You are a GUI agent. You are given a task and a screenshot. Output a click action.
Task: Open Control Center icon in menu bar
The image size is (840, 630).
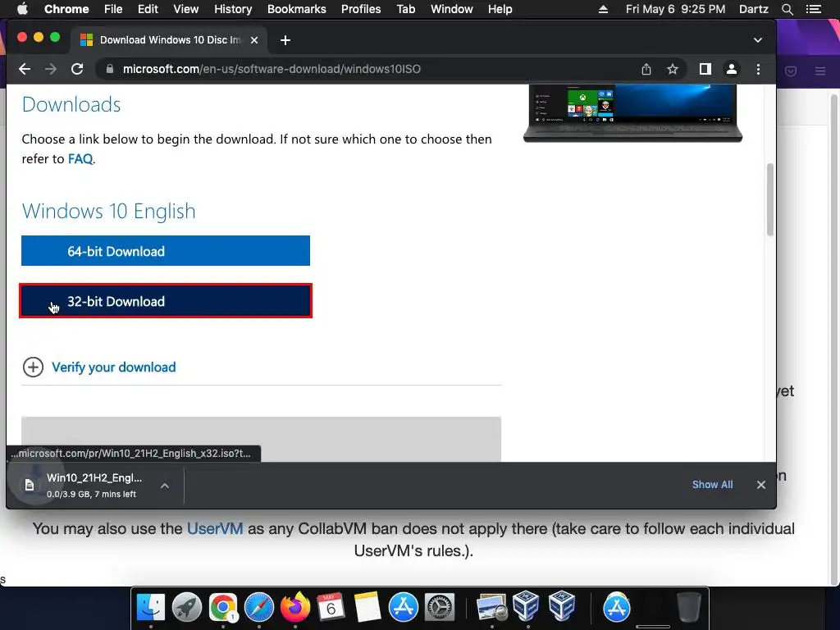tap(814, 9)
